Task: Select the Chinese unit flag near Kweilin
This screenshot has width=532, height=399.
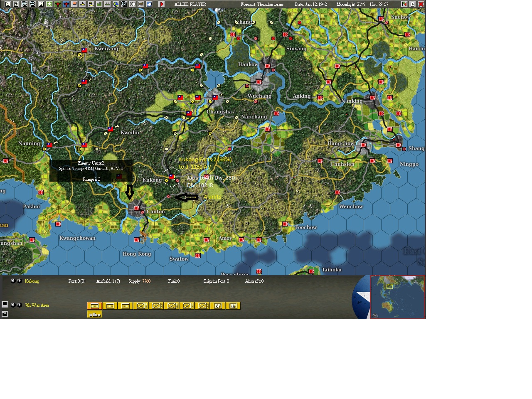Action: [x=110, y=129]
